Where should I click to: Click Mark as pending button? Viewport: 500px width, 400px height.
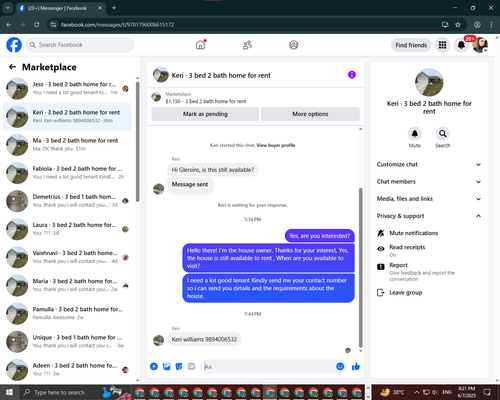pyautogui.click(x=205, y=114)
